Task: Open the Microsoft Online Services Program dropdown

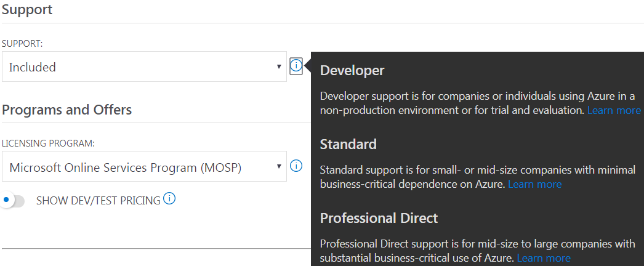Action: click(x=144, y=166)
